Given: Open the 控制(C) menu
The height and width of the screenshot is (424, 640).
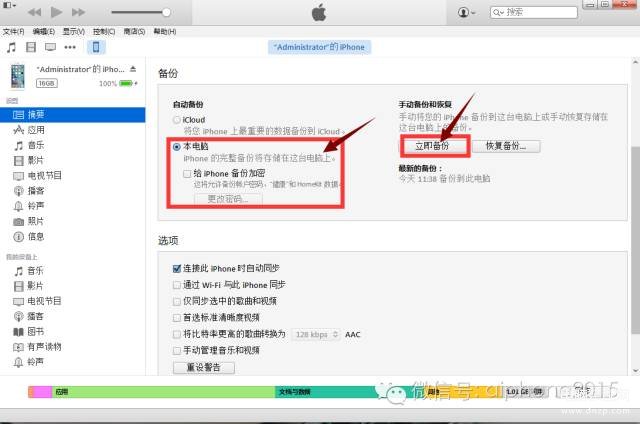Looking at the screenshot, I should pos(104,31).
